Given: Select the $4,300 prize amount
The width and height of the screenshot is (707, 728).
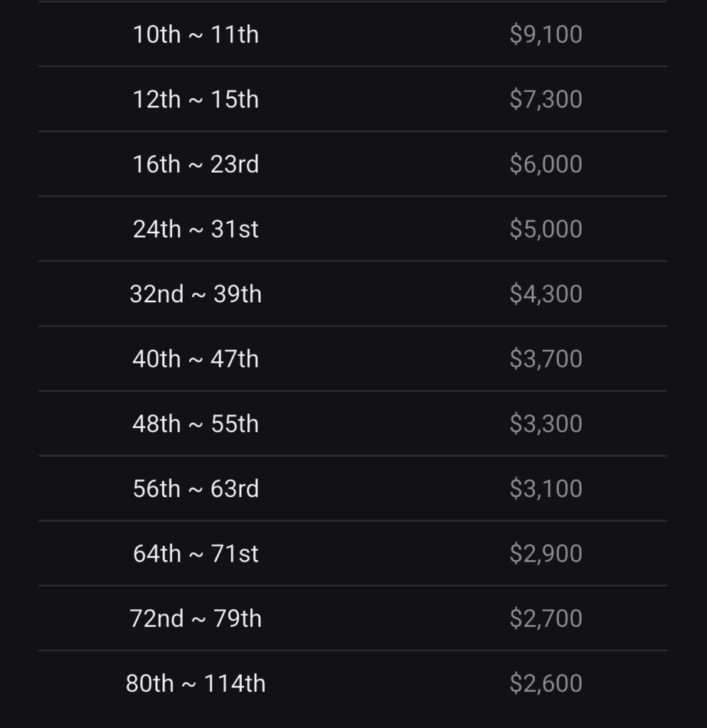Looking at the screenshot, I should tap(546, 294).
